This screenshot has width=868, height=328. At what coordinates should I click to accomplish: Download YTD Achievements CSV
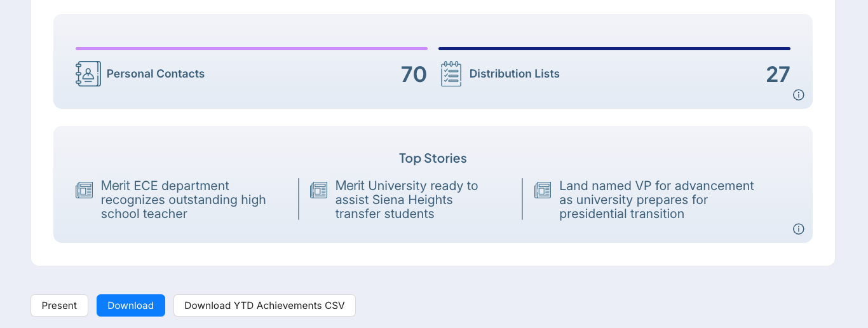(x=264, y=305)
